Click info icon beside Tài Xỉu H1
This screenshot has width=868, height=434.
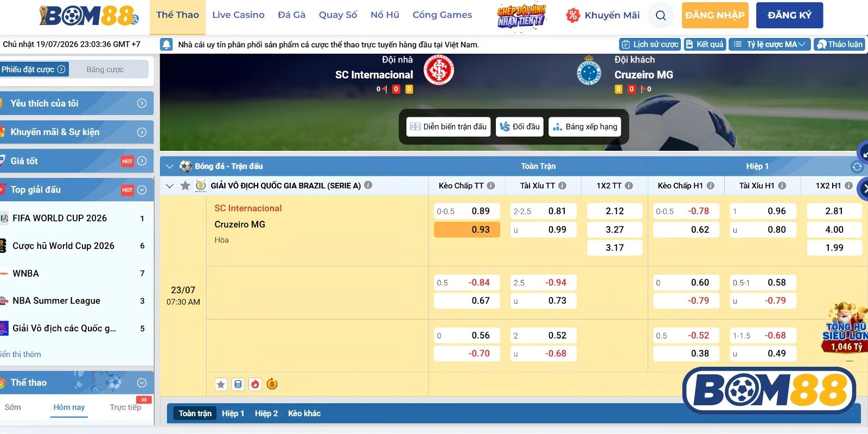click(782, 186)
